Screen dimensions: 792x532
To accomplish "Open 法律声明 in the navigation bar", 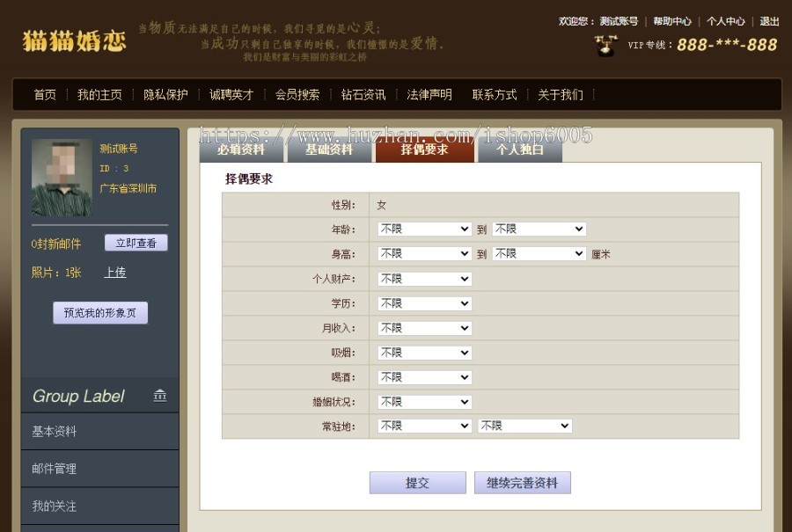I will tap(429, 95).
